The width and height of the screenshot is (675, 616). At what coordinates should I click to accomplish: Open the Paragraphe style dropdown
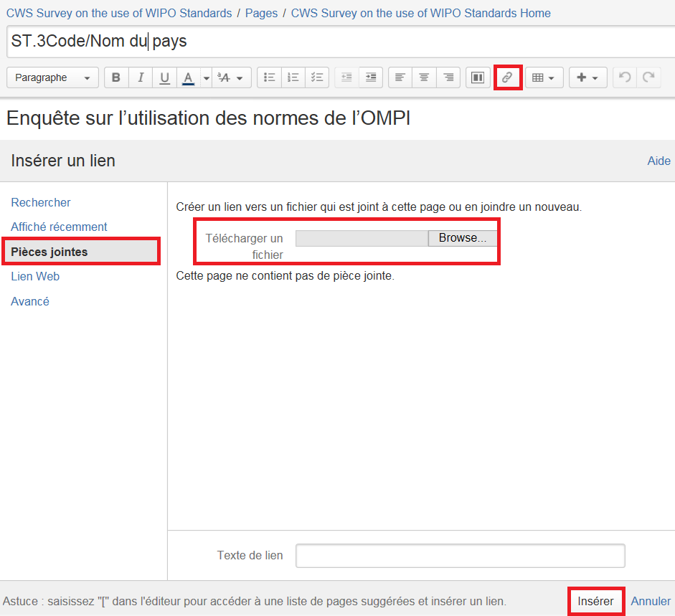[52, 77]
